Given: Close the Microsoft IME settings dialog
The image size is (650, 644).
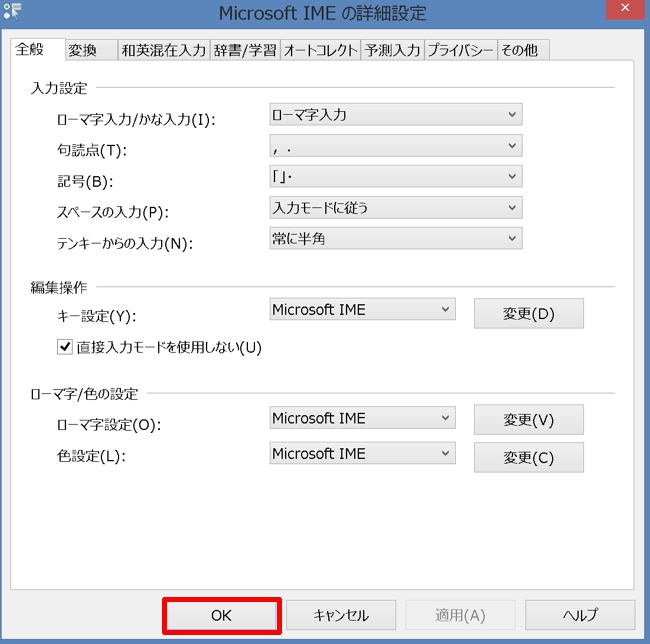Looking at the screenshot, I should coord(625,9).
